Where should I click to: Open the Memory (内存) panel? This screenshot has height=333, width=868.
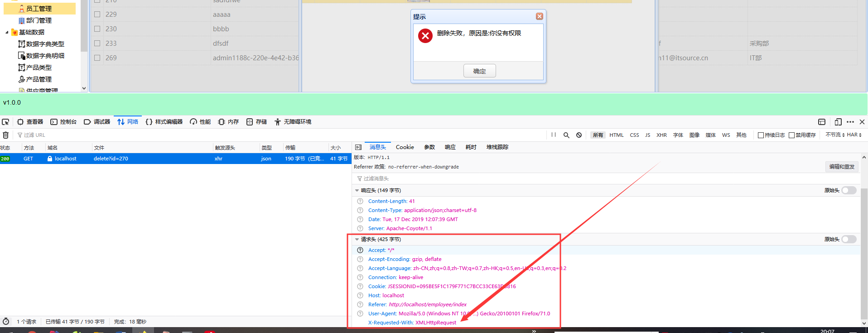point(228,122)
